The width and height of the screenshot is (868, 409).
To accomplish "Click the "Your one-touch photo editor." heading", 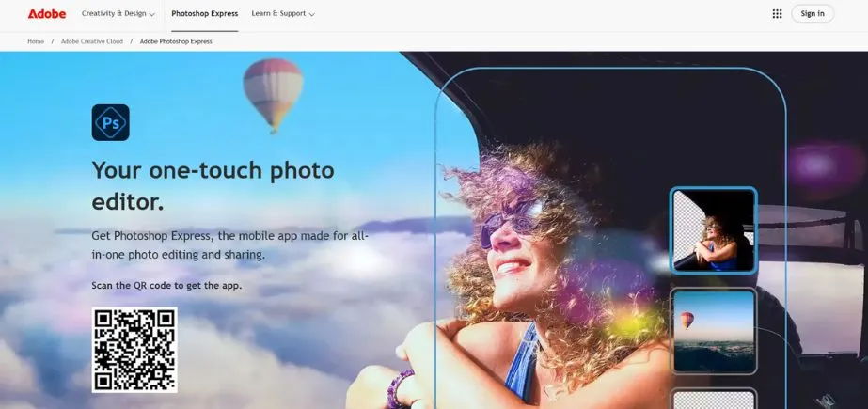I will [213, 186].
